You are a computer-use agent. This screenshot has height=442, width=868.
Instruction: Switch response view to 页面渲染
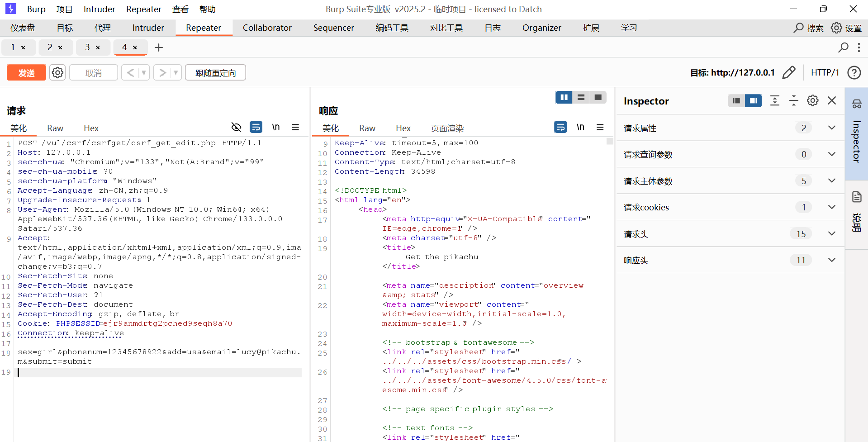click(447, 128)
